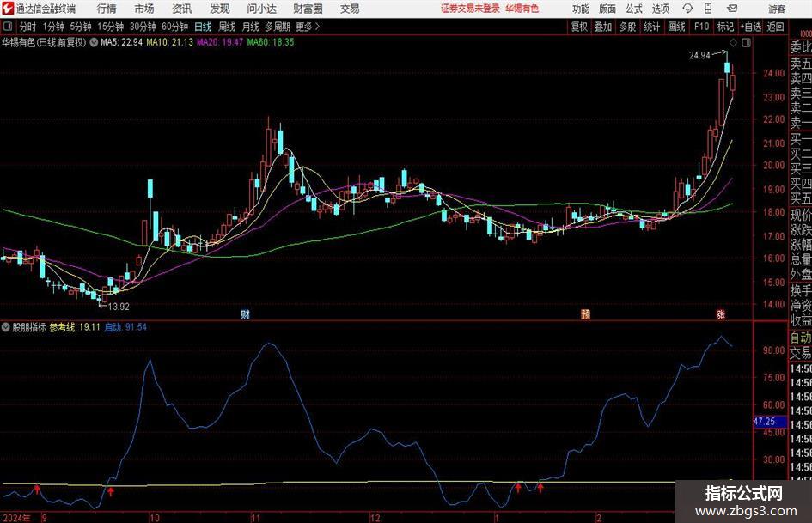Image resolution: width=812 pixels, height=523 pixels.
Task: Open the 行情 menu
Action: (x=107, y=9)
